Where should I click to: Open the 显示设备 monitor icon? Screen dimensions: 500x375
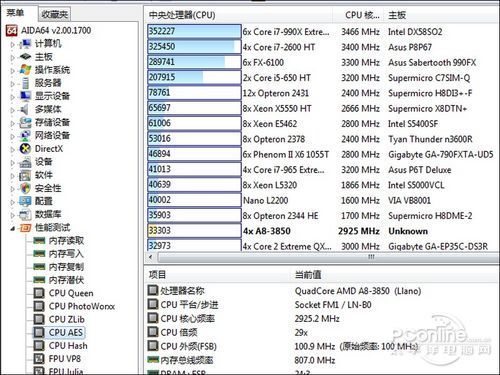[25, 96]
